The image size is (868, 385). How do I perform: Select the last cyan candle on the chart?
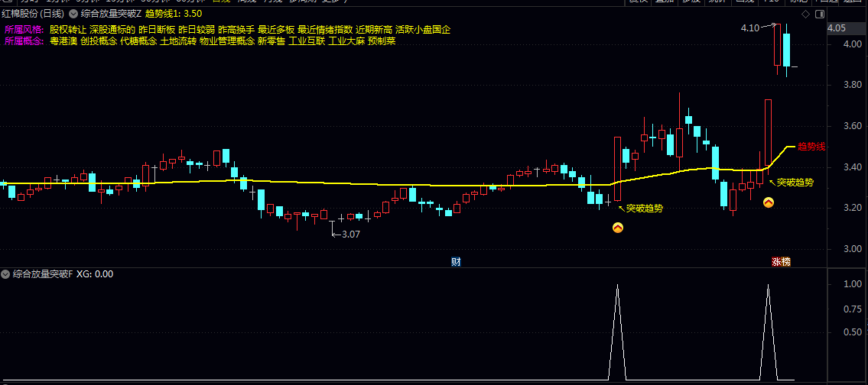pyautogui.click(x=787, y=50)
